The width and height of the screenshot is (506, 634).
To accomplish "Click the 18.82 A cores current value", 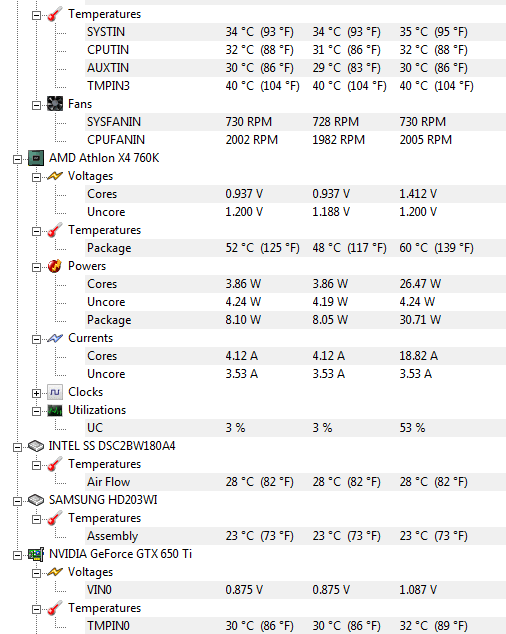I will pos(419,356).
